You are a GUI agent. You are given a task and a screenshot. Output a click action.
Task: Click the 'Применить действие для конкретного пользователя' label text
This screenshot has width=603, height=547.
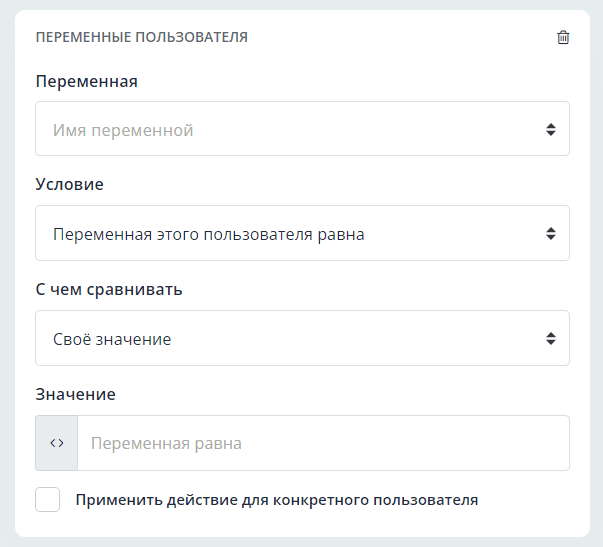click(277, 499)
